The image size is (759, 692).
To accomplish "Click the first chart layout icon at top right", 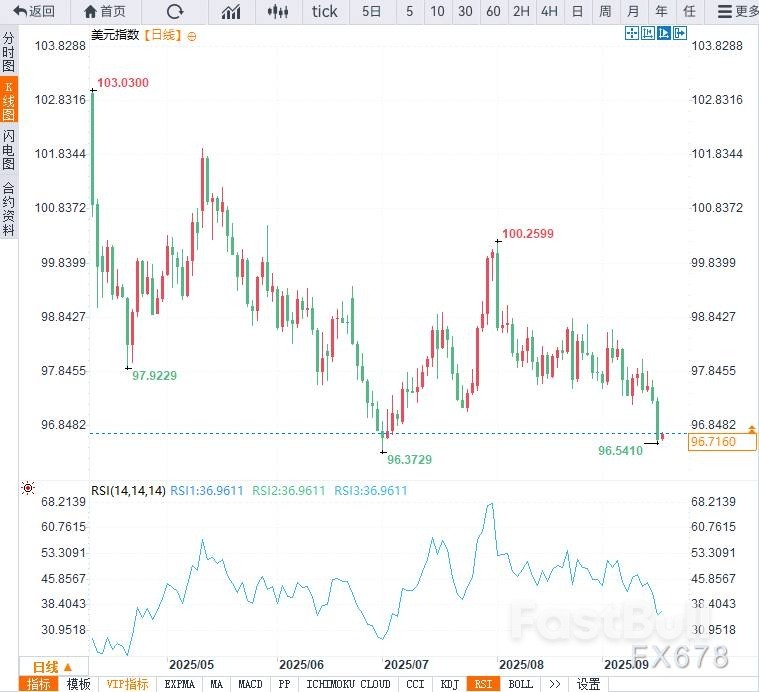I will click(x=632, y=33).
